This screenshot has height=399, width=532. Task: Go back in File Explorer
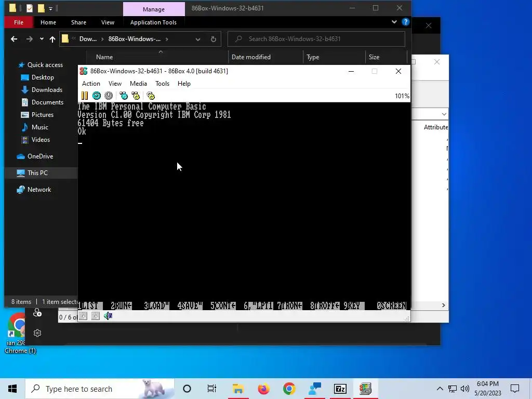tap(14, 39)
